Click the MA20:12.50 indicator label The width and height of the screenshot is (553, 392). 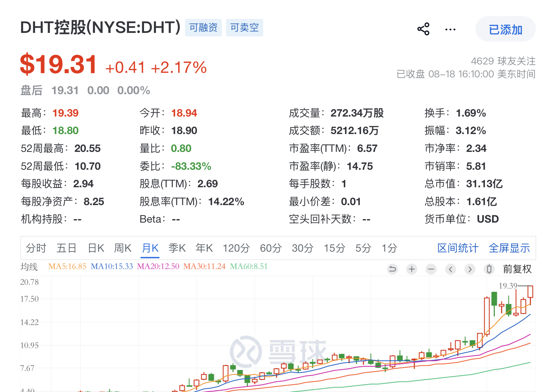coord(158,266)
